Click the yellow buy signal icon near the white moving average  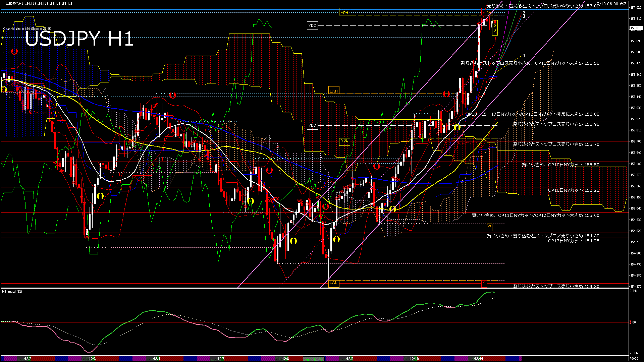coord(457,127)
